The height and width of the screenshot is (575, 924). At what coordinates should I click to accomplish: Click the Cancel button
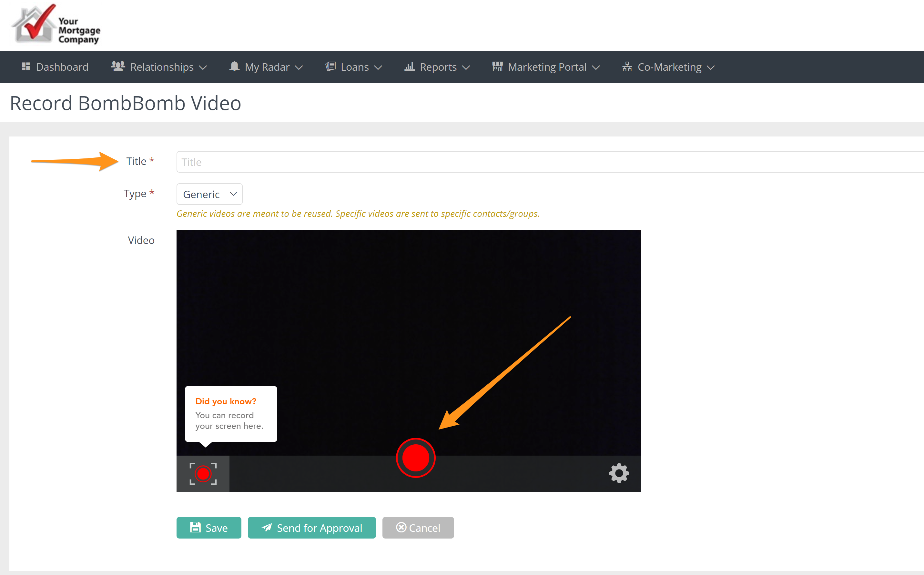pyautogui.click(x=418, y=528)
